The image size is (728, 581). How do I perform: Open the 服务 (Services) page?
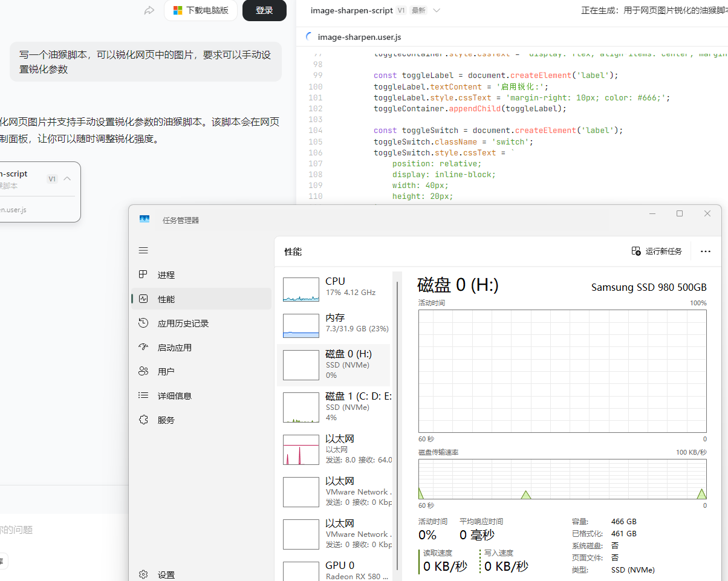[201, 420]
